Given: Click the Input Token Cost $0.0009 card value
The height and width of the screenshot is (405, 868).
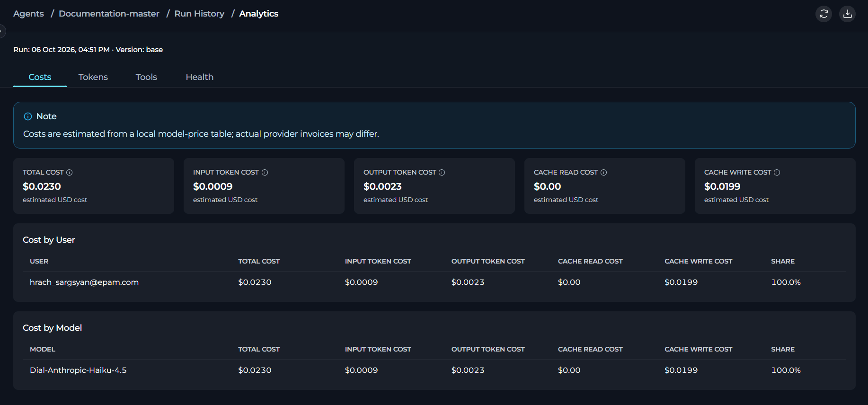Looking at the screenshot, I should pos(213,186).
